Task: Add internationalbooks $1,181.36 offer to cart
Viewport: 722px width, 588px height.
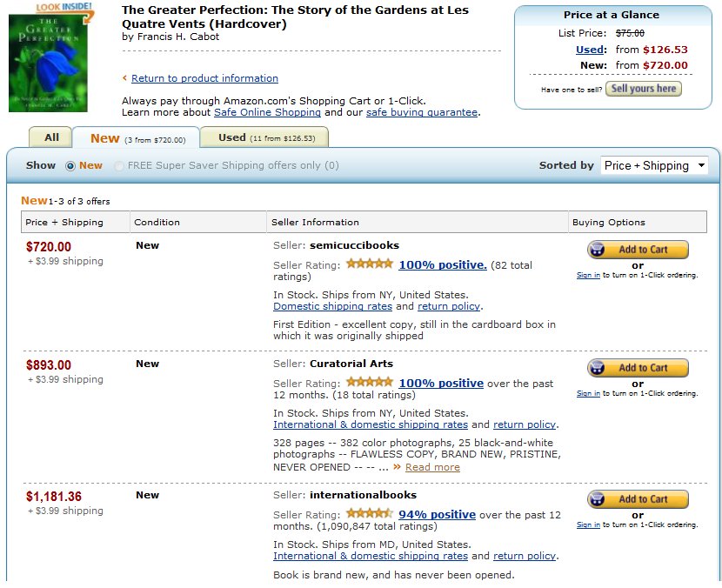Action: coord(638,499)
